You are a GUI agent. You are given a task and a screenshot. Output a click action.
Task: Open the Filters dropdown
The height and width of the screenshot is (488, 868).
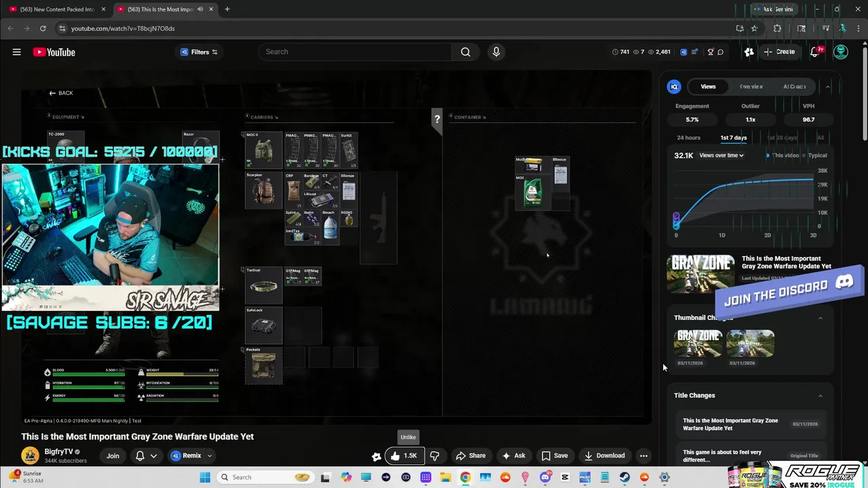[199, 52]
